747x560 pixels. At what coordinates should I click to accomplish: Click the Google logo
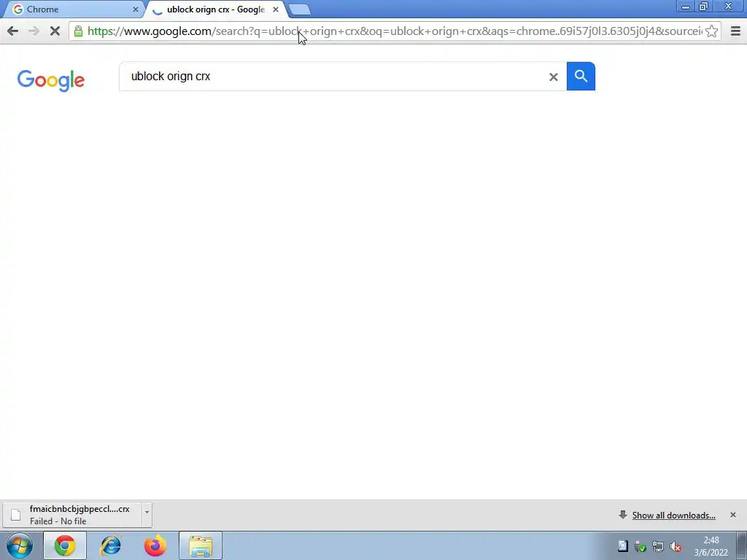pyautogui.click(x=51, y=80)
